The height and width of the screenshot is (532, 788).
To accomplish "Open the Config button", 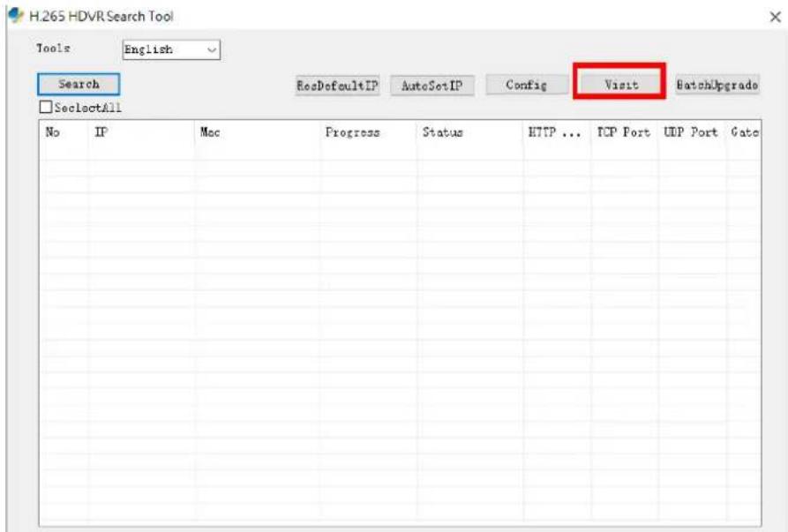I will (x=526, y=85).
